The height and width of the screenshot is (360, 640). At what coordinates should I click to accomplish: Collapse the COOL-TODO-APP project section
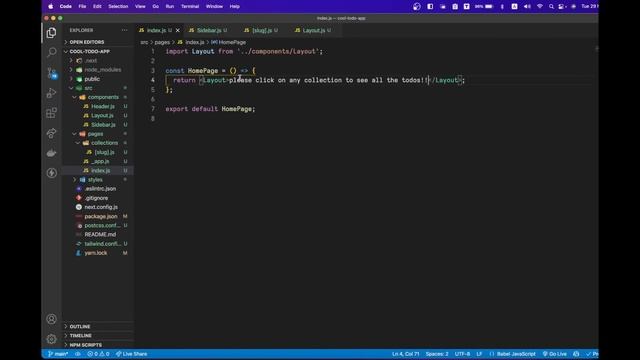98,51
